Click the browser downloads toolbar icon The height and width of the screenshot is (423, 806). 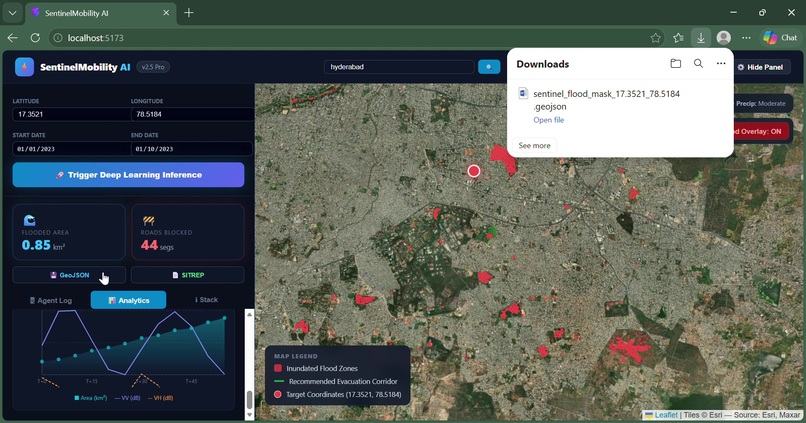pyautogui.click(x=701, y=38)
